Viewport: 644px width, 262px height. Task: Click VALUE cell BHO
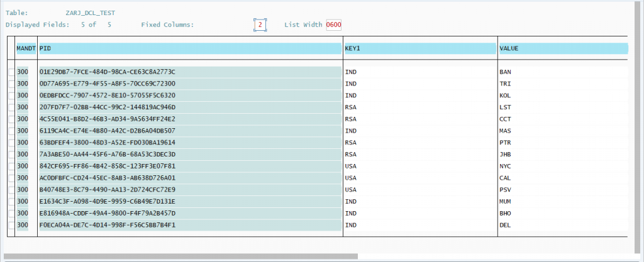point(563,214)
